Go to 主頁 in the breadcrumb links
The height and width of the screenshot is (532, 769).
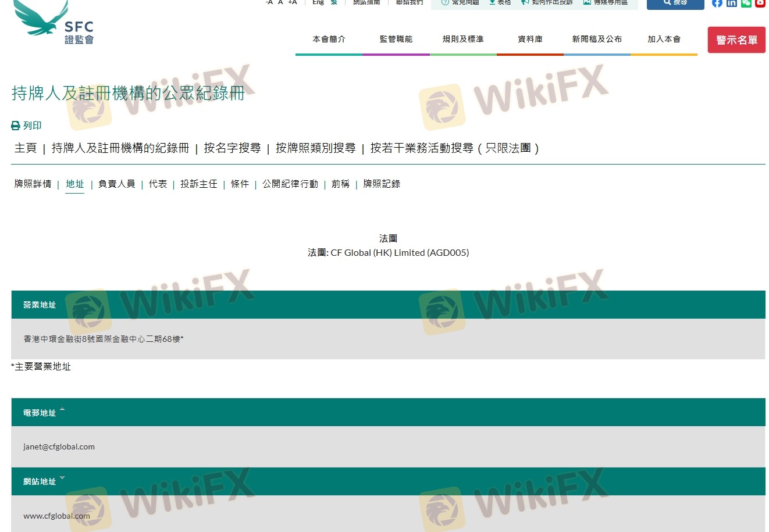(26, 148)
